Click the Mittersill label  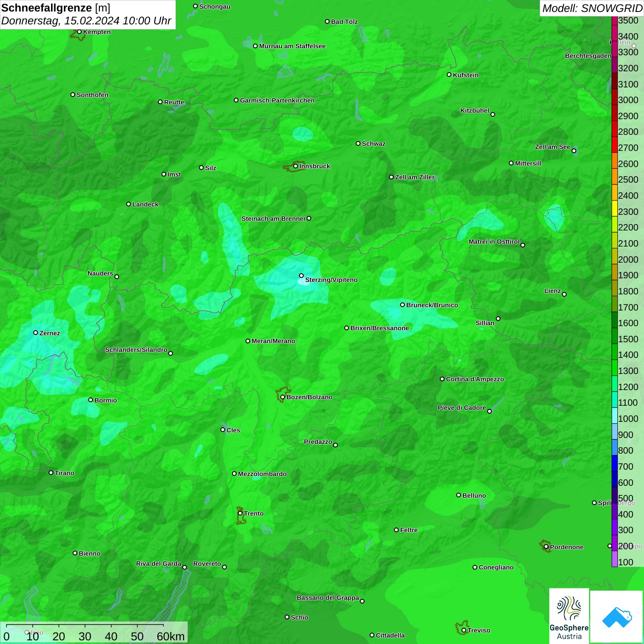coord(528,163)
